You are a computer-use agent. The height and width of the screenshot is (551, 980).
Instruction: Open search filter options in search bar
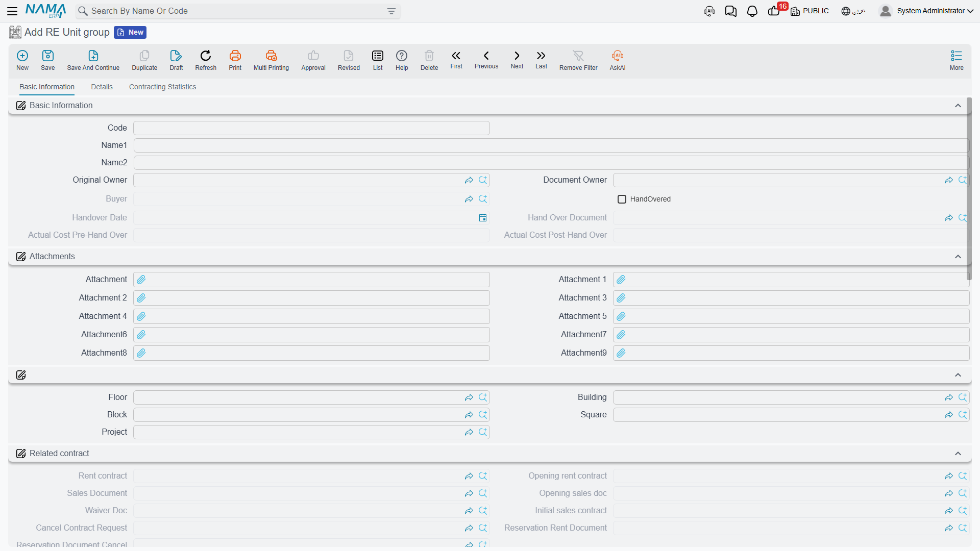pos(391,11)
